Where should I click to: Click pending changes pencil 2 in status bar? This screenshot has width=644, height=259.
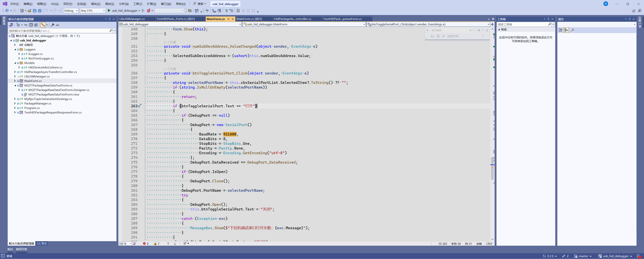566,256
